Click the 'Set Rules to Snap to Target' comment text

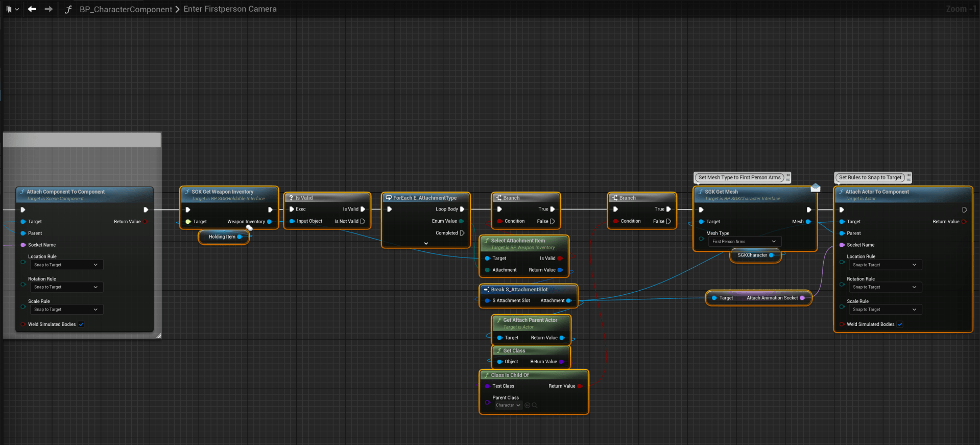(x=870, y=178)
